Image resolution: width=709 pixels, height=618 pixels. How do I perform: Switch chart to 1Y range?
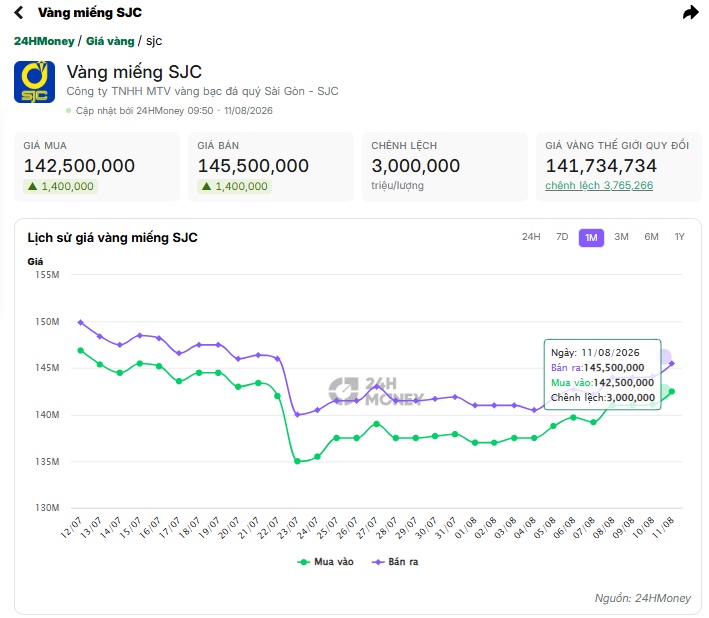click(x=680, y=237)
